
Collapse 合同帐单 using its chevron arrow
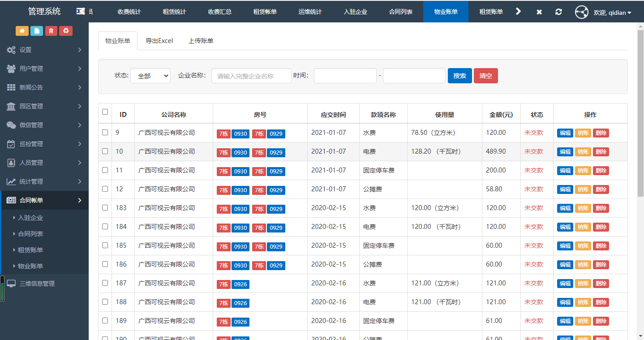pos(80,200)
